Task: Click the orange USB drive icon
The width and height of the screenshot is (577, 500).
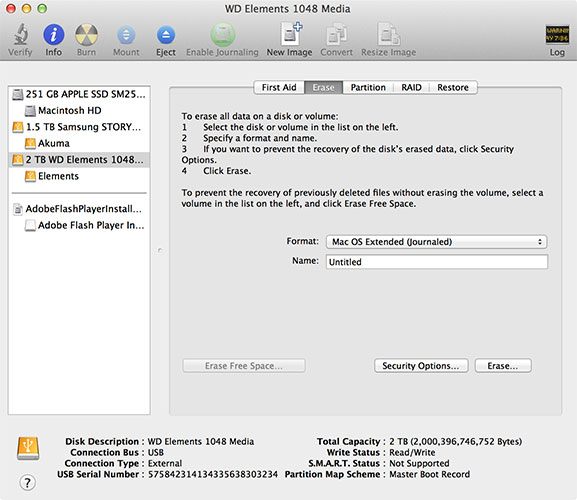Action: pyautogui.click(x=28, y=448)
